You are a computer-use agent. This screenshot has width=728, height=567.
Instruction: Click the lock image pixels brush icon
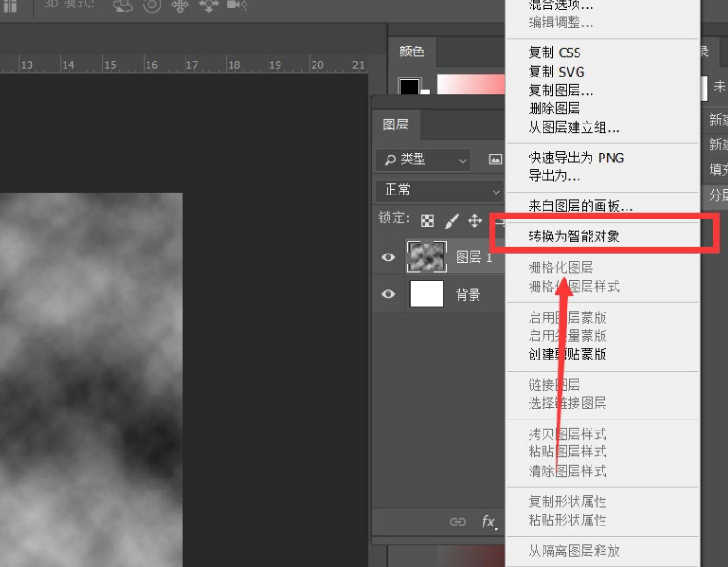(451, 221)
